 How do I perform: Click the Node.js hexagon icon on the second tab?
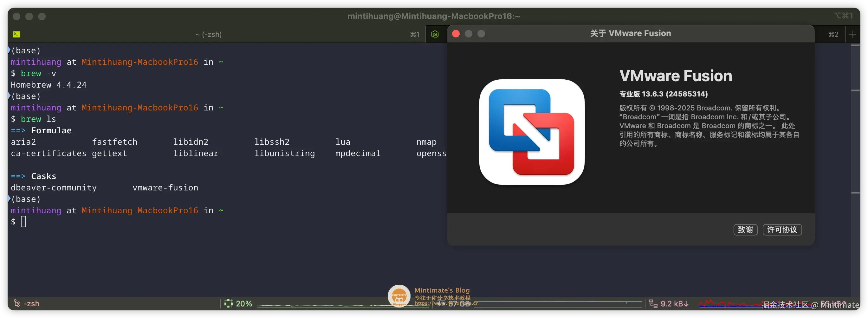pyautogui.click(x=435, y=34)
